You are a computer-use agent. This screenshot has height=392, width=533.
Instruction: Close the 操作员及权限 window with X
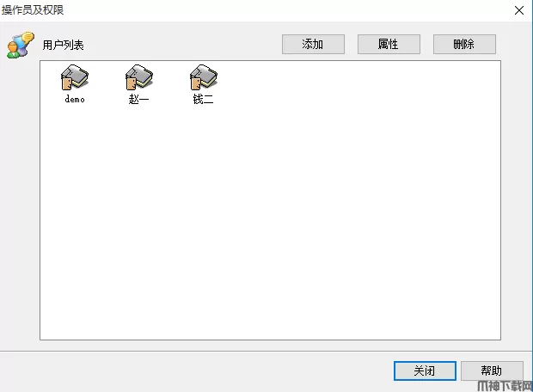(x=519, y=10)
